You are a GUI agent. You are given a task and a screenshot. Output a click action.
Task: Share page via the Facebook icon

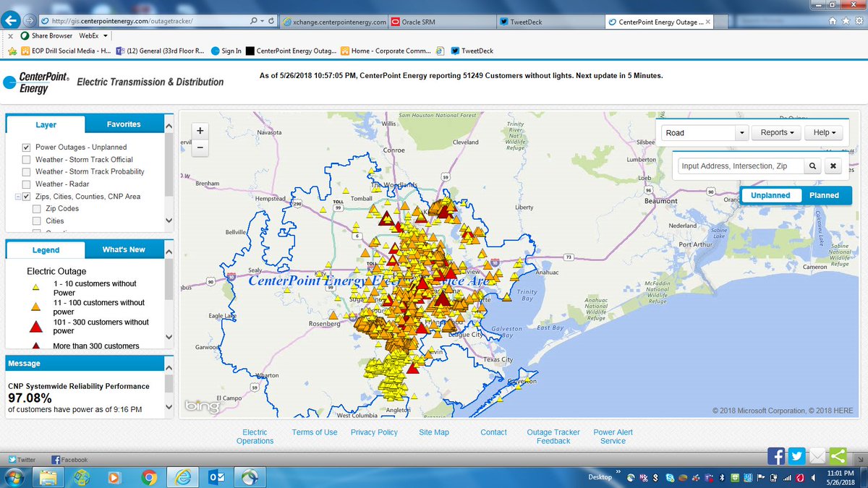point(776,456)
